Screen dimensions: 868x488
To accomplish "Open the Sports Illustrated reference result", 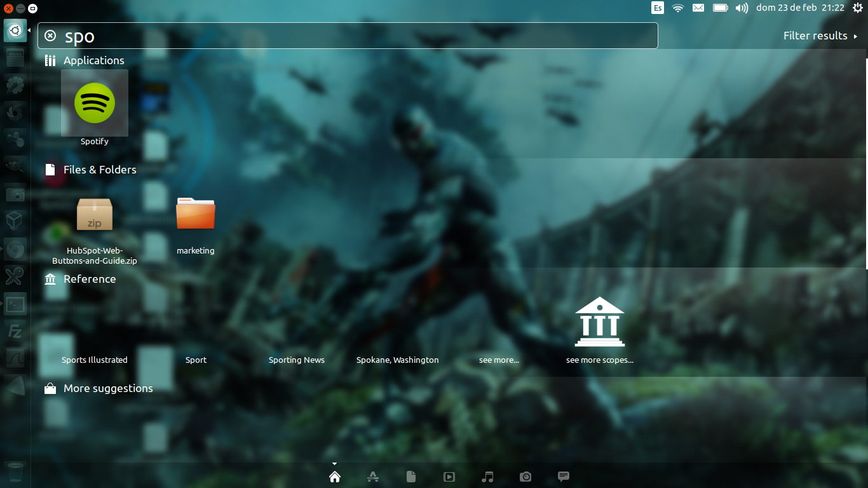I will pos(95,360).
